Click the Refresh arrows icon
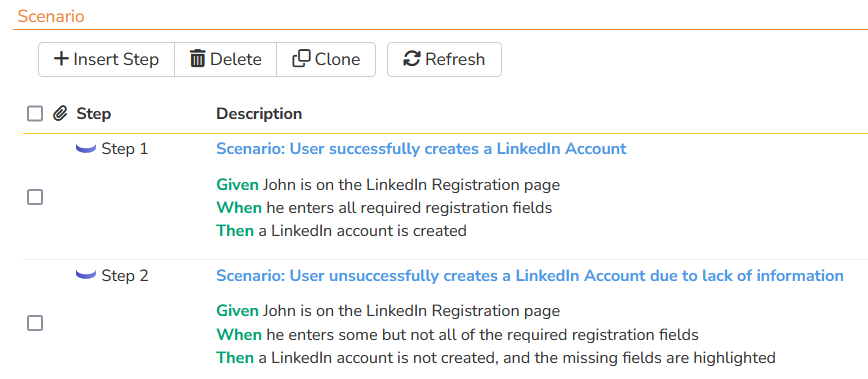This screenshot has height=379, width=868. click(412, 59)
